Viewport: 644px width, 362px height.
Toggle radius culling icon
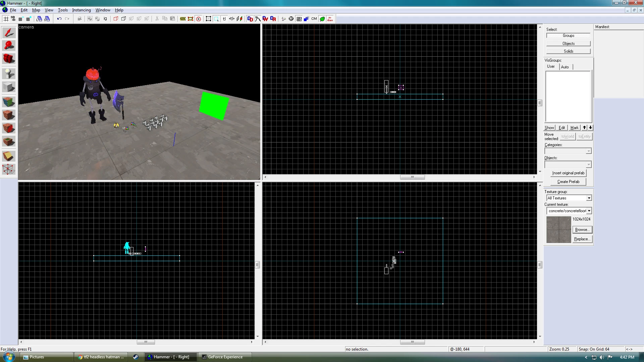199,19
